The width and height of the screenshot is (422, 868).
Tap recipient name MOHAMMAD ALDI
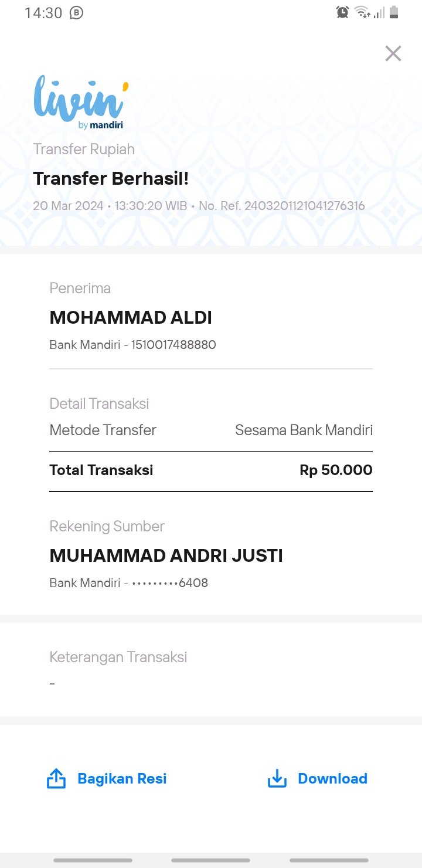[131, 318]
